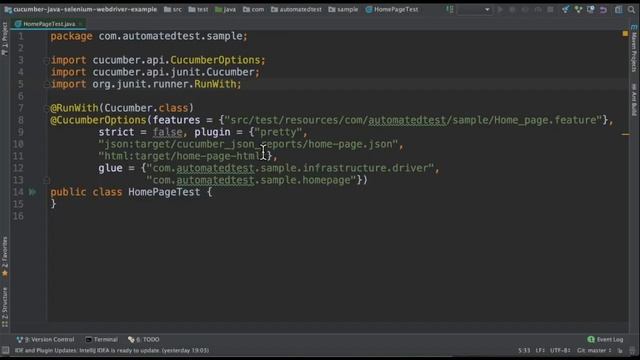Open the run configuration dropdown

[x=475, y=9]
